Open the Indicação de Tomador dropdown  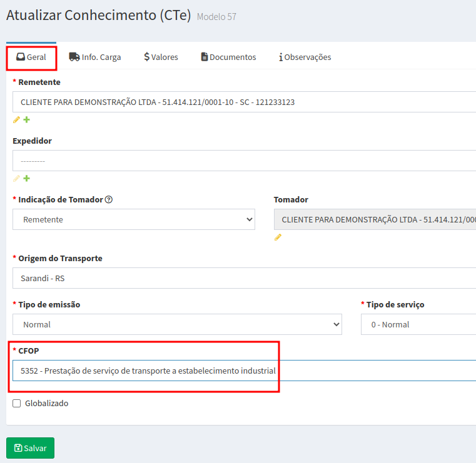(134, 220)
